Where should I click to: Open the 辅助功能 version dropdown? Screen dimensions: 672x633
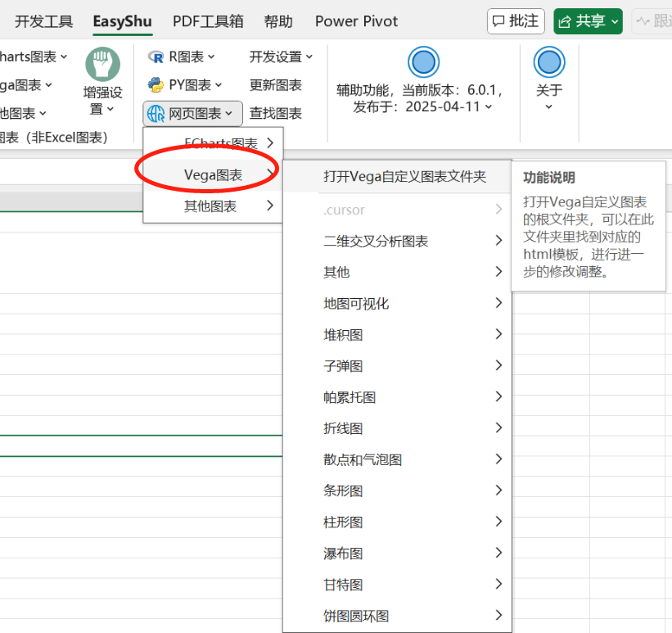tap(489, 106)
